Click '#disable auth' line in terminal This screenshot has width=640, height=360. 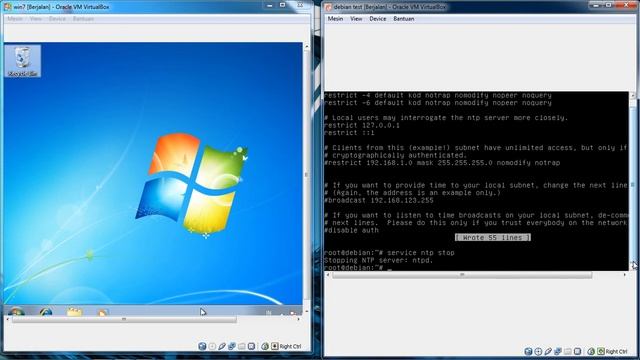(351, 230)
